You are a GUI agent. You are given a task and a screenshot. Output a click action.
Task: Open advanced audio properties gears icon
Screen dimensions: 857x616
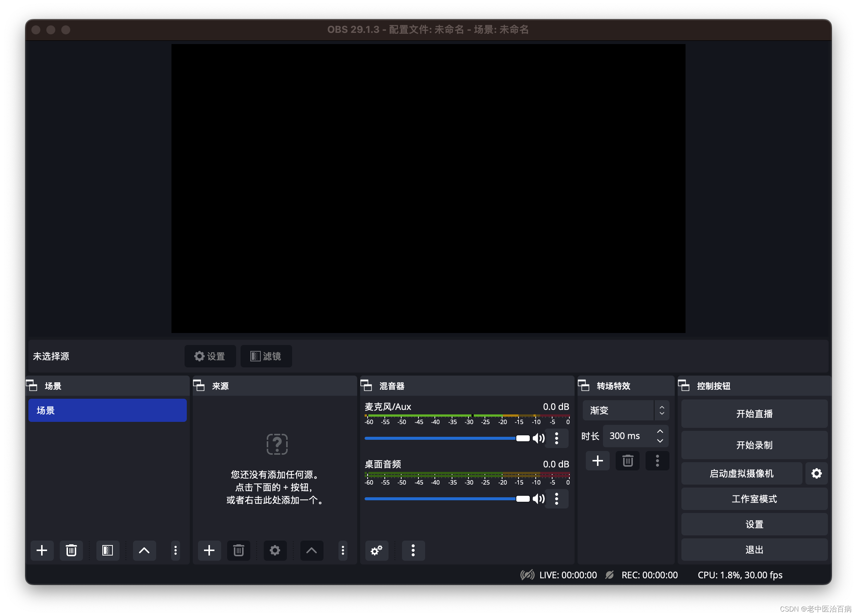377,550
